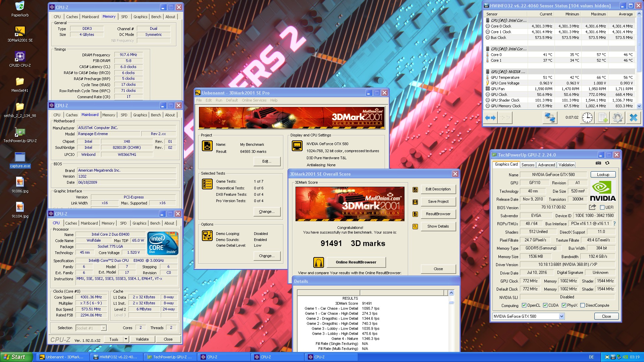Image resolution: width=644 pixels, height=362 pixels.
Task: Open Graphics tab in CPU-Z window showing motherboard info
Action: tap(140, 115)
